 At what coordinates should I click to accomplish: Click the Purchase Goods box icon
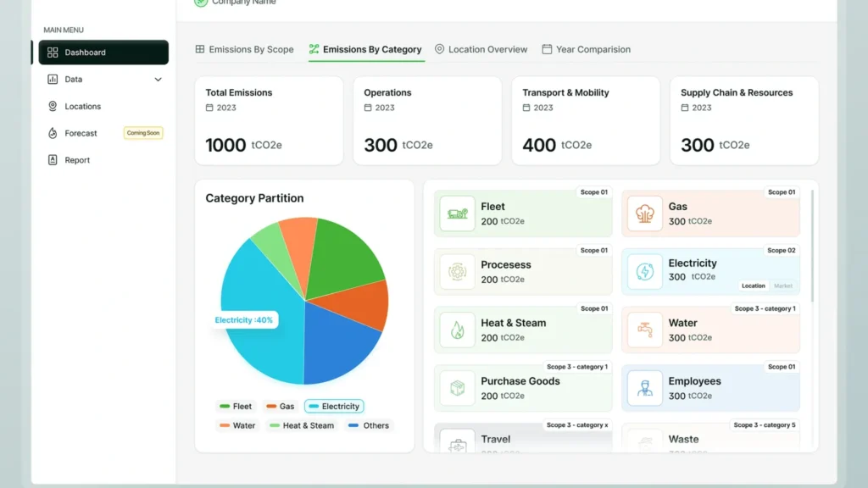(x=457, y=388)
